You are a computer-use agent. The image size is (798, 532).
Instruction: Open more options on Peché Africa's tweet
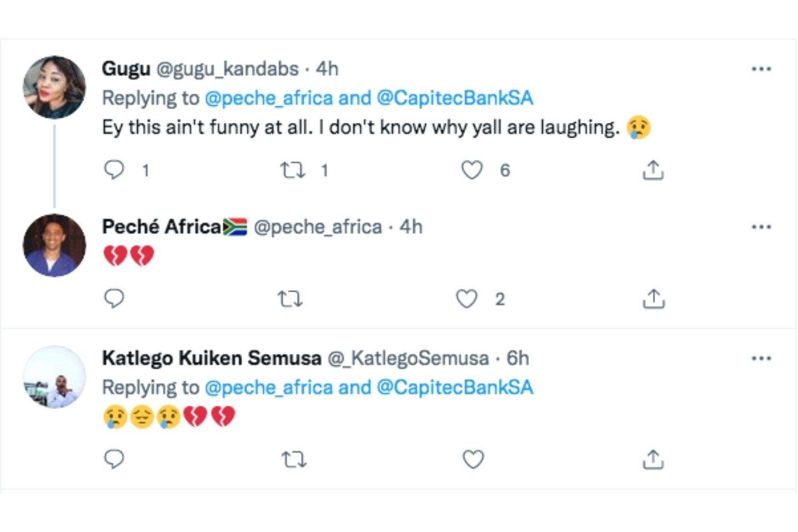(x=761, y=227)
